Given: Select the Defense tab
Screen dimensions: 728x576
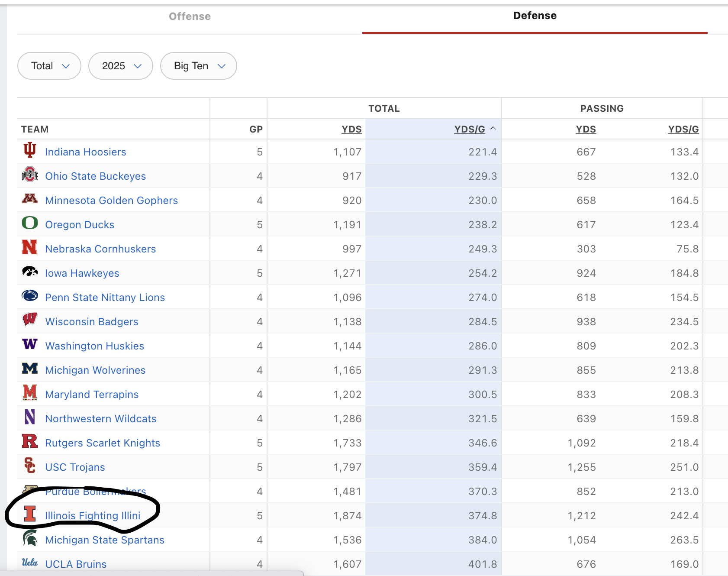Looking at the screenshot, I should pos(535,16).
